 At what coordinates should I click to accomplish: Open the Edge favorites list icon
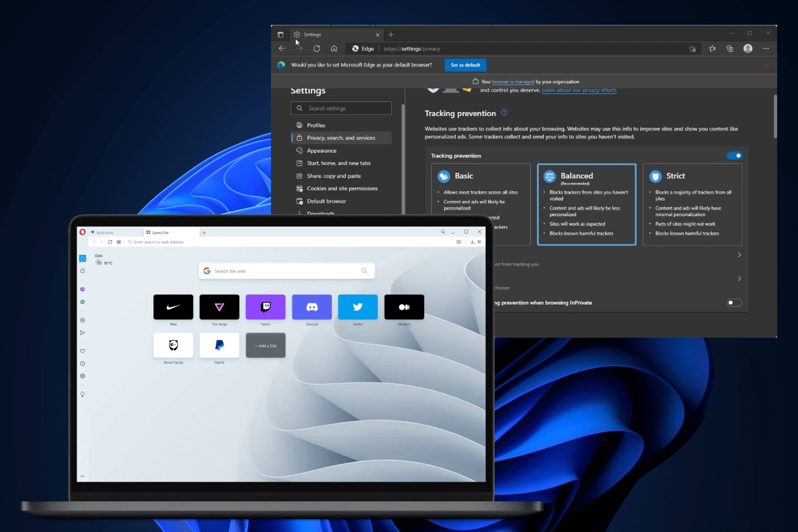[712, 49]
